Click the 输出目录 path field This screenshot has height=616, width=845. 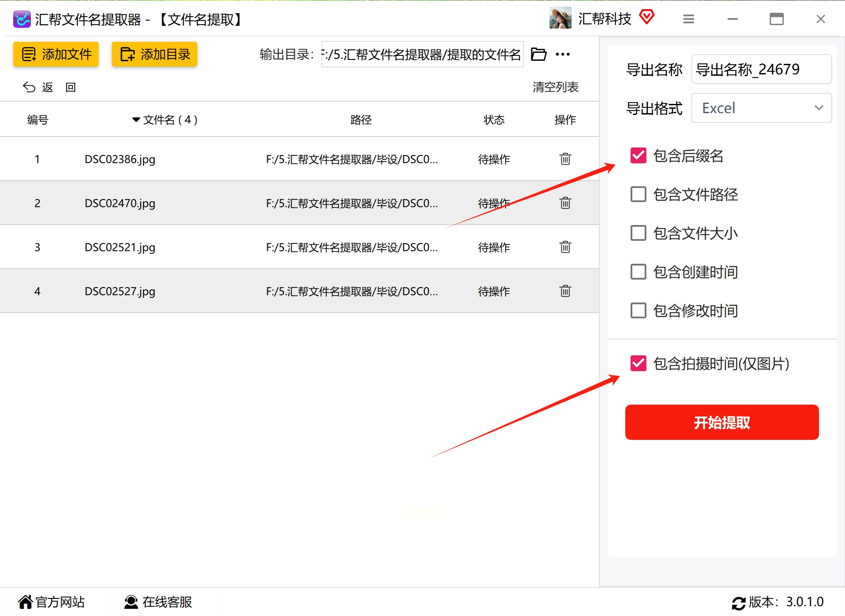(x=422, y=54)
